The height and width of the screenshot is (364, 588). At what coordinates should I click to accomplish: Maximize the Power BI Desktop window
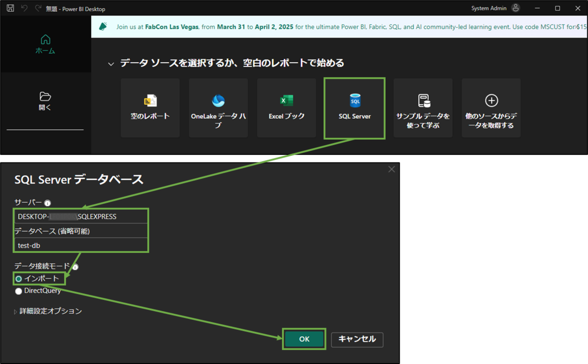coord(558,8)
